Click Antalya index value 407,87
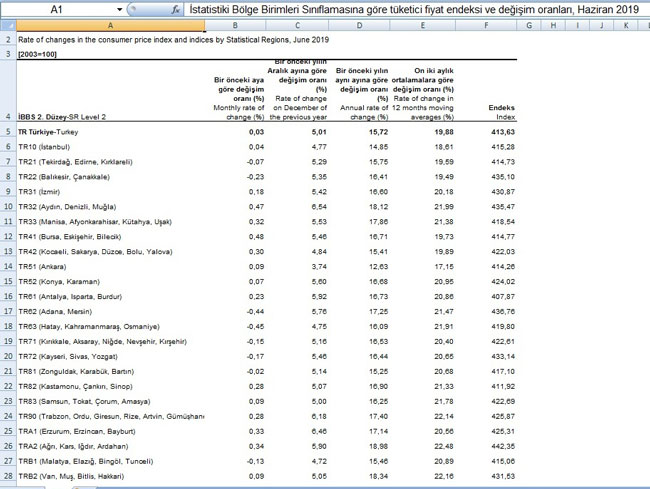This screenshot has height=489, width=650. click(x=503, y=296)
